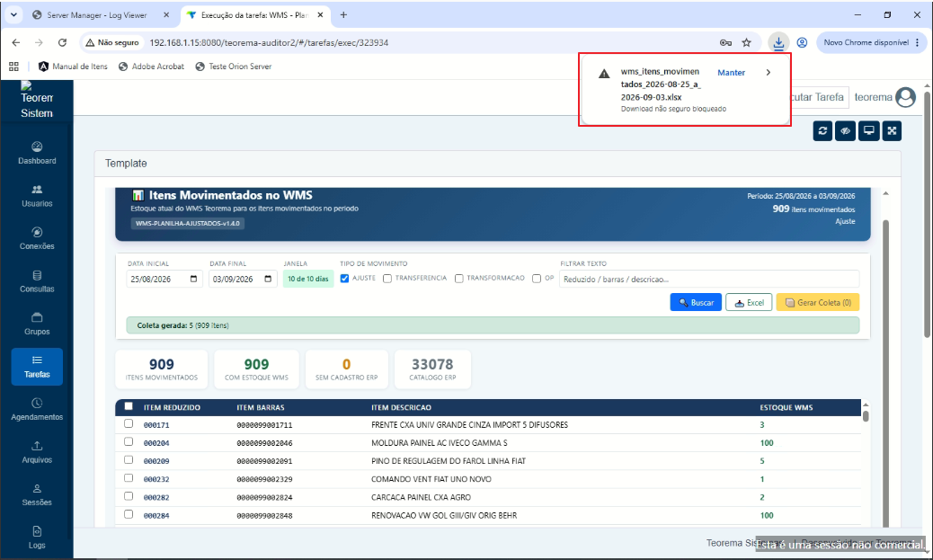The height and width of the screenshot is (560, 933).
Task: Open Adobe Acrobat bookmark
Action: (151, 67)
